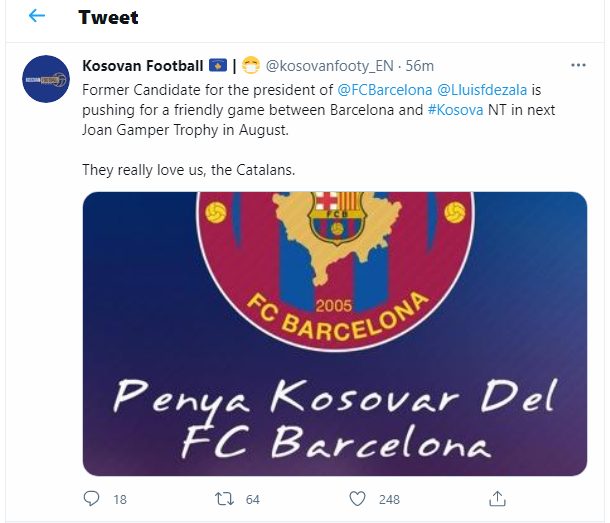
Task: Click the reply speech bubble icon
Action: 91,498
